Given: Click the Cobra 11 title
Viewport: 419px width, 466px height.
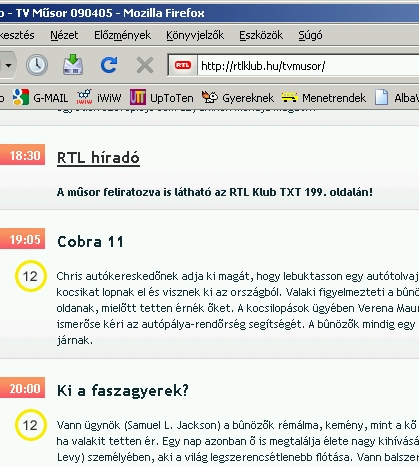Looking at the screenshot, I should [90, 241].
